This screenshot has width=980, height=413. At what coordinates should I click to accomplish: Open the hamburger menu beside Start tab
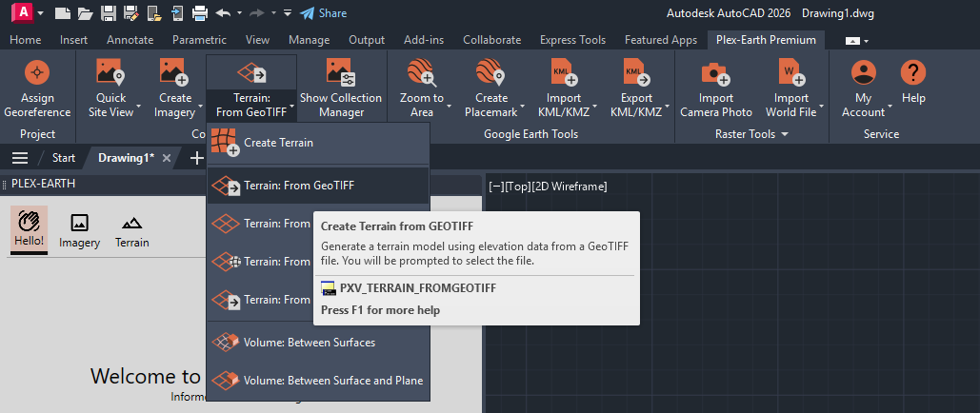pyautogui.click(x=20, y=158)
